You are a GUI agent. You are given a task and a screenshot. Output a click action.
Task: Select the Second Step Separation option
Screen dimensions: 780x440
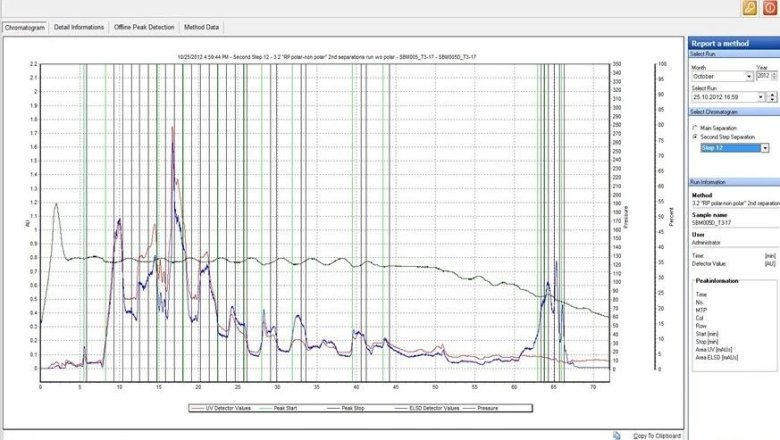(696, 136)
